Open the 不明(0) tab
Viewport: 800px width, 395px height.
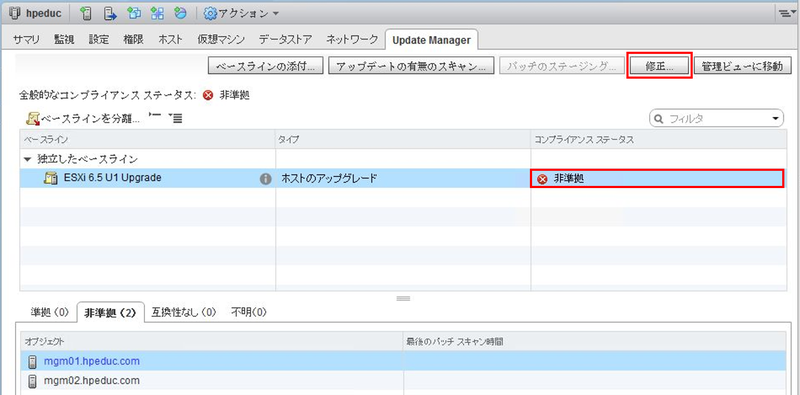tap(249, 311)
